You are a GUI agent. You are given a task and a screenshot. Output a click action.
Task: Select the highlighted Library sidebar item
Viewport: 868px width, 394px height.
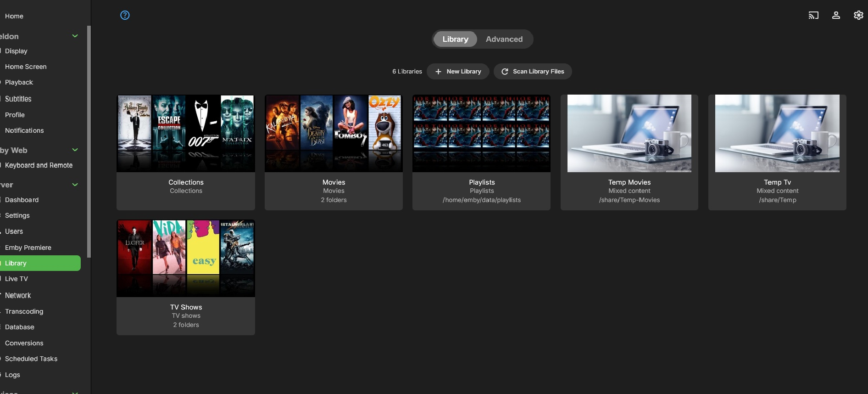coord(40,263)
